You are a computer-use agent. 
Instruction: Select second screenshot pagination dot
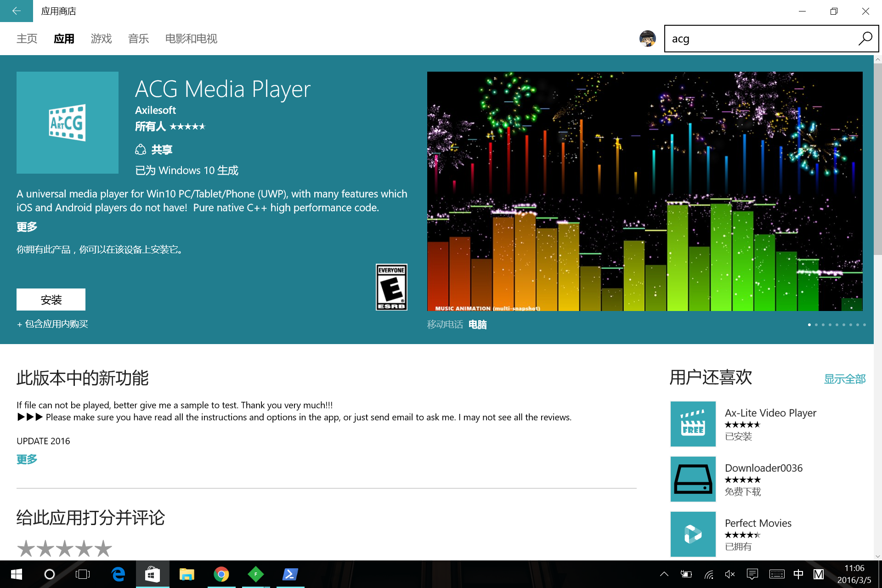pos(816,325)
